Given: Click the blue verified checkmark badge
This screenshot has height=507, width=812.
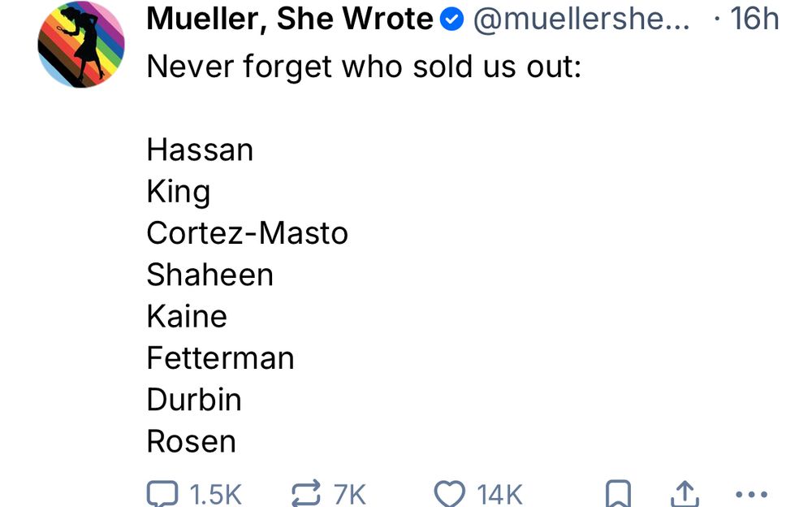Looking at the screenshot, I should (x=453, y=20).
